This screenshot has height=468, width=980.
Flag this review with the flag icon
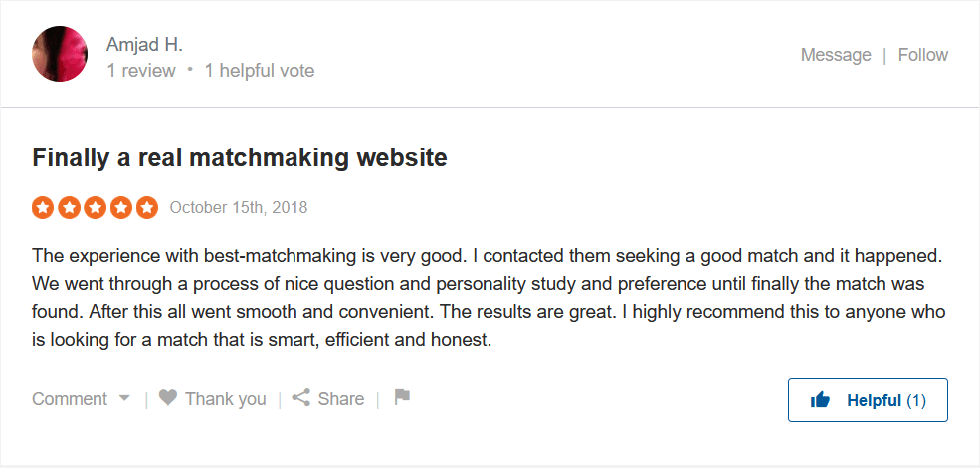pyautogui.click(x=402, y=397)
